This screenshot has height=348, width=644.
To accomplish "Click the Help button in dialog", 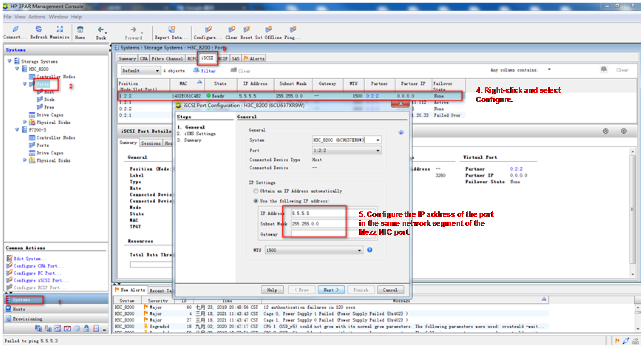I will point(272,290).
